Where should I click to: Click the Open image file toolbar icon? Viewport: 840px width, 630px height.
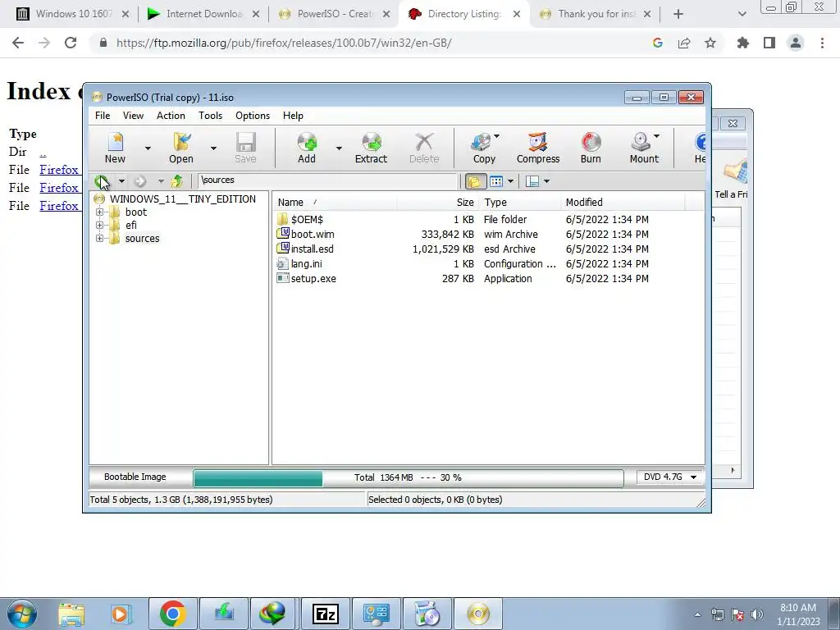pos(181,148)
